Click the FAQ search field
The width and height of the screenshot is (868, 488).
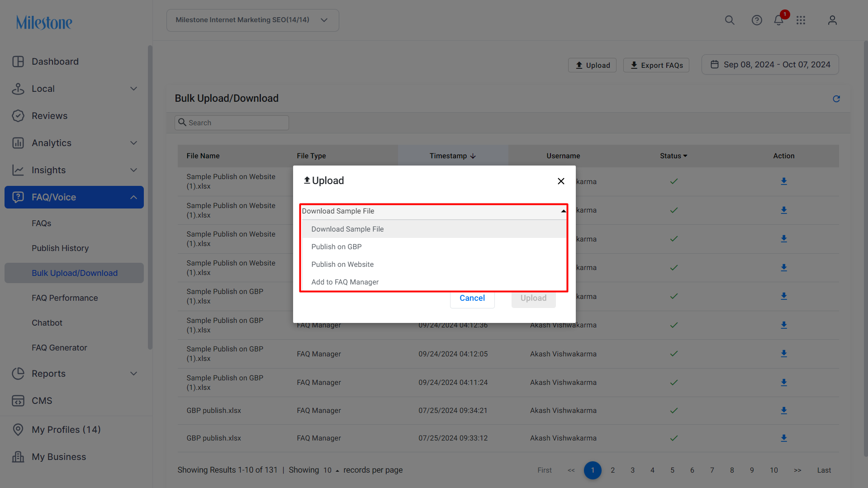[x=232, y=123]
